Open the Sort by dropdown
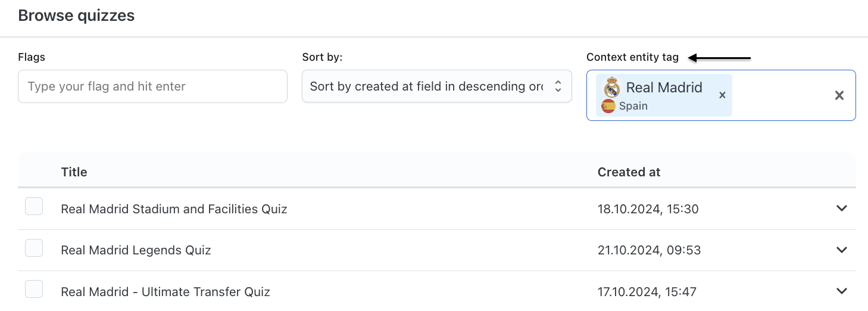The width and height of the screenshot is (868, 311). coord(437,86)
